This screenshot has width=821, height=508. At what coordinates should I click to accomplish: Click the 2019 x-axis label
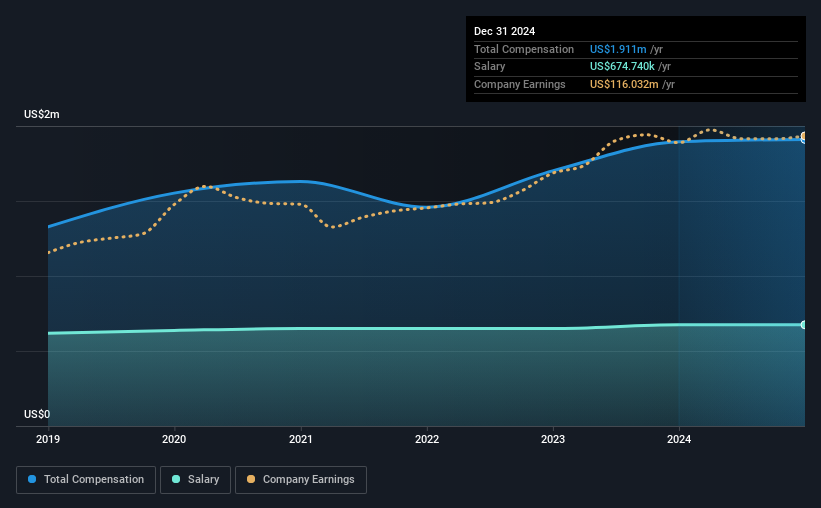[x=48, y=439]
